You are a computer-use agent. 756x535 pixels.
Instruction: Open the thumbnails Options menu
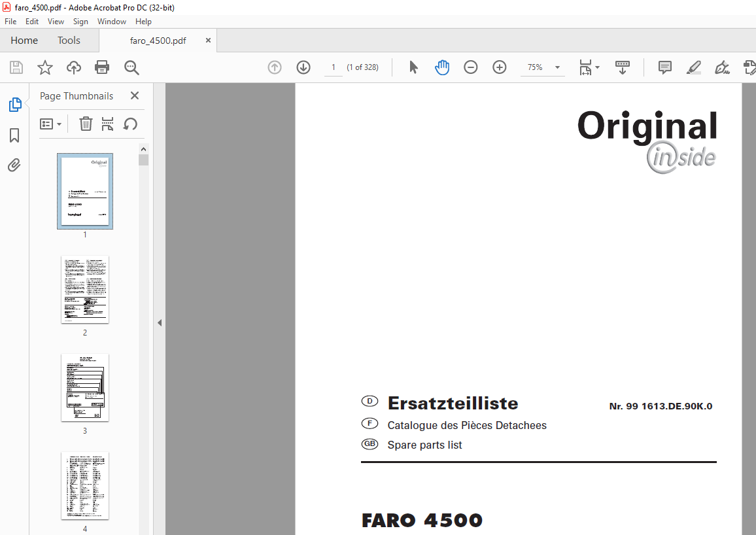pos(50,124)
